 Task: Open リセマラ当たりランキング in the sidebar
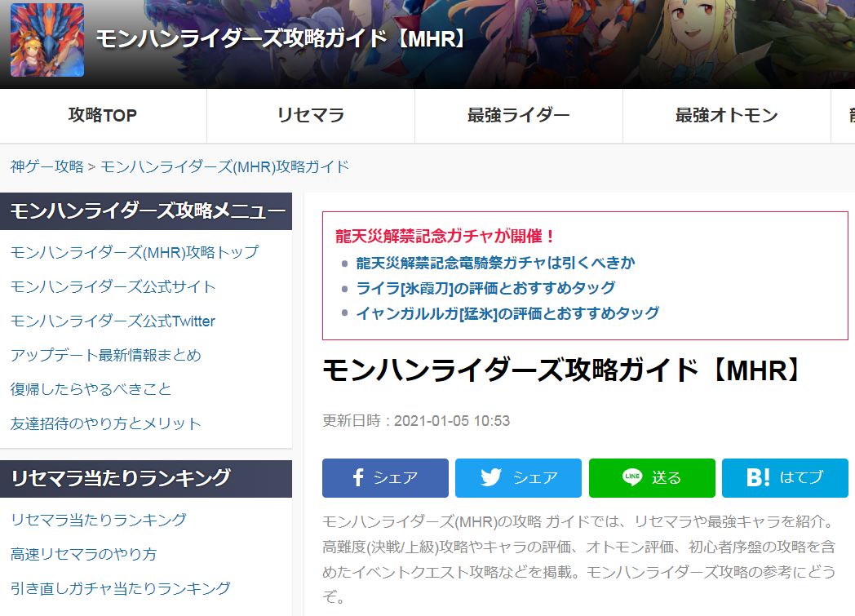[x=97, y=519]
